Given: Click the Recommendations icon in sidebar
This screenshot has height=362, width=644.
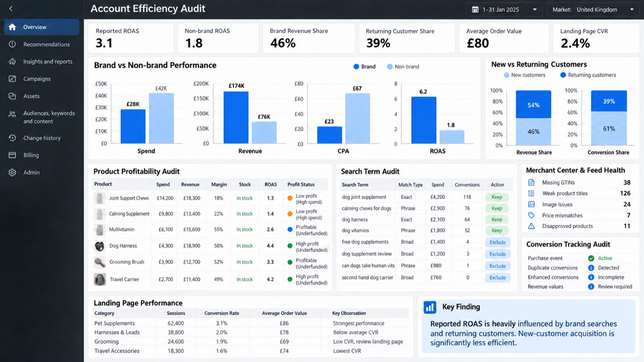Looking at the screenshot, I should point(12,44).
